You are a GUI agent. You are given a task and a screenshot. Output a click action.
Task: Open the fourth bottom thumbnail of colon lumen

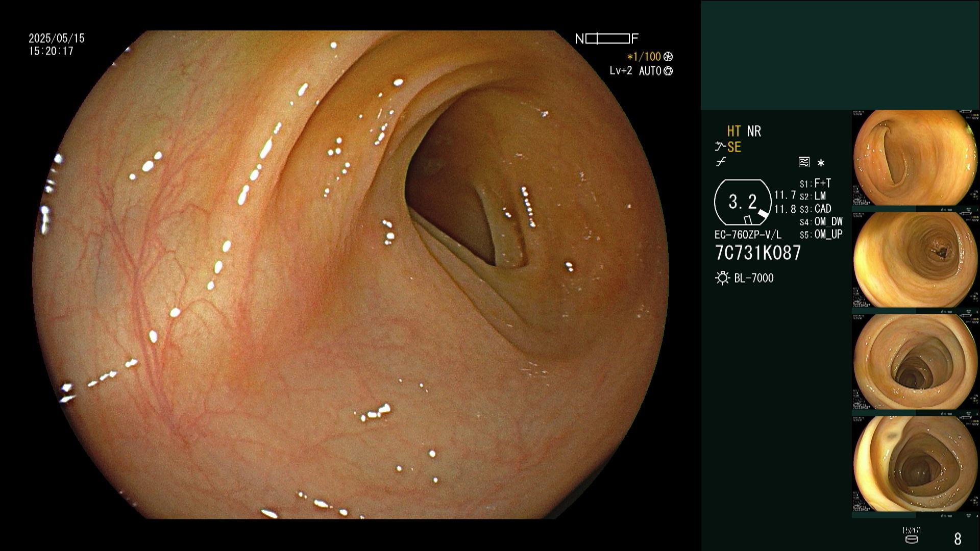pos(915,464)
